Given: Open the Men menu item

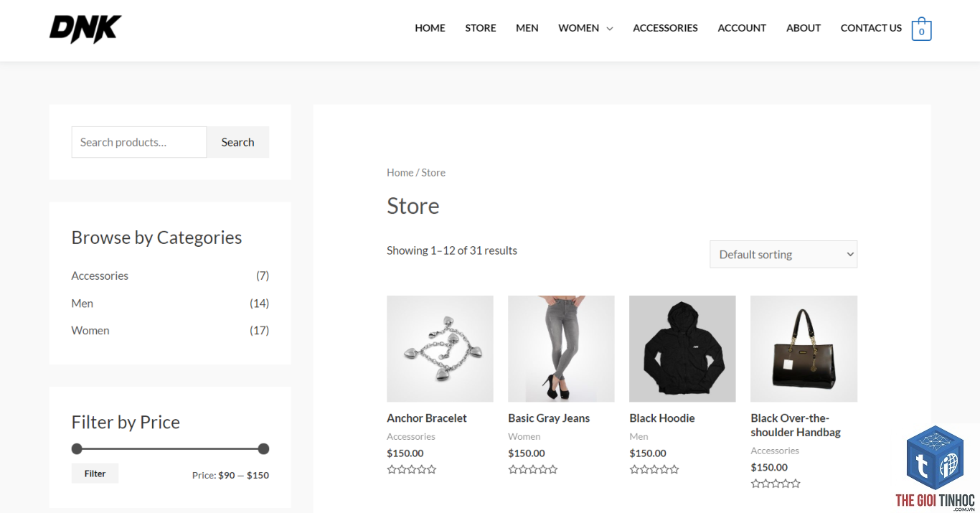Looking at the screenshot, I should [x=527, y=28].
